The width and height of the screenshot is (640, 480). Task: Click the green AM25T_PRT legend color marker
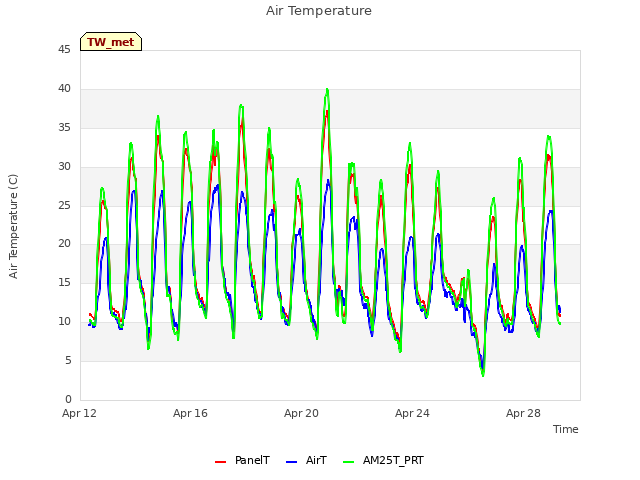tap(349, 462)
